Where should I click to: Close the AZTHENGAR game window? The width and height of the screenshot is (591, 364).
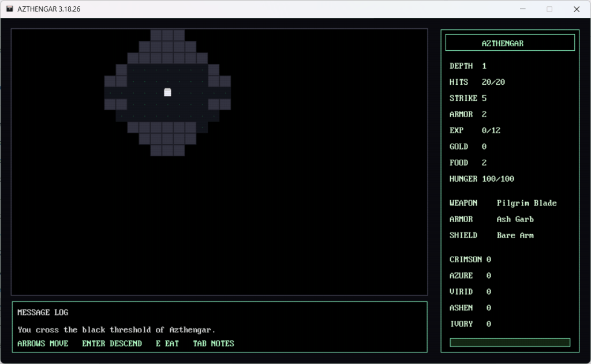click(x=576, y=9)
